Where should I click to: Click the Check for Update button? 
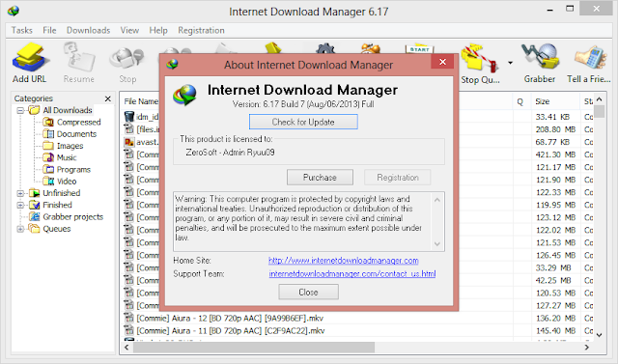click(303, 122)
